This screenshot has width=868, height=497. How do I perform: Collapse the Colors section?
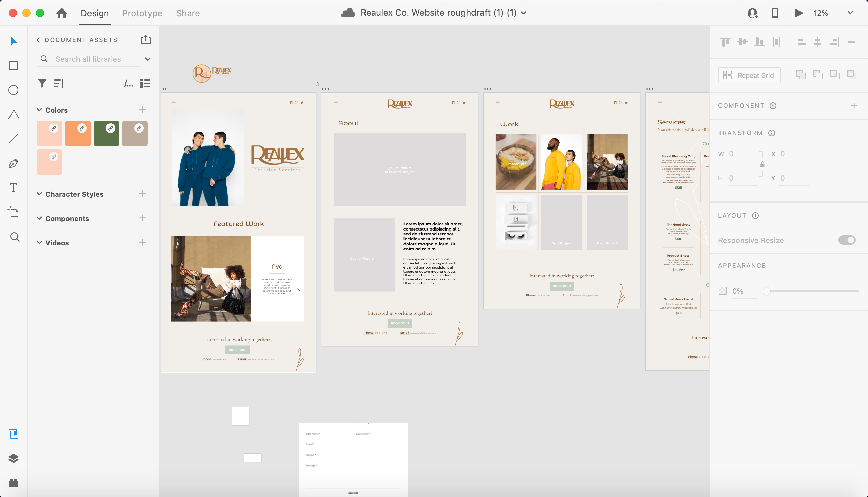click(39, 110)
